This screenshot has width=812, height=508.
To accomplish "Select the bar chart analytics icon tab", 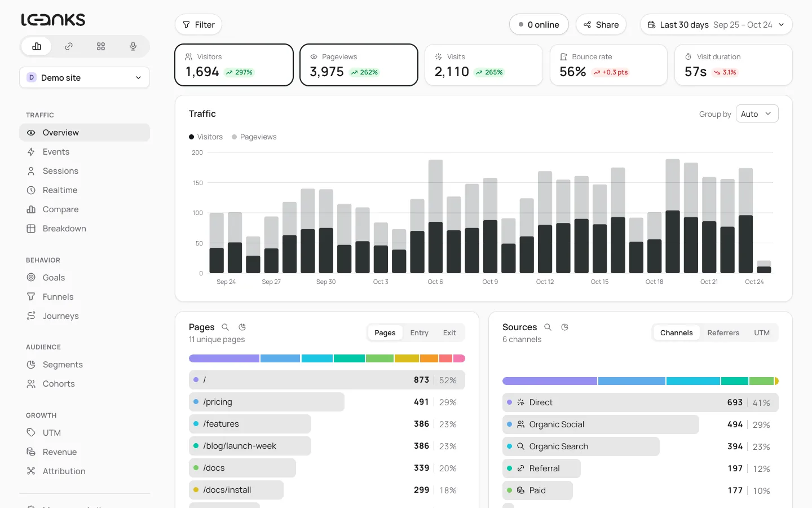I will pos(37,46).
